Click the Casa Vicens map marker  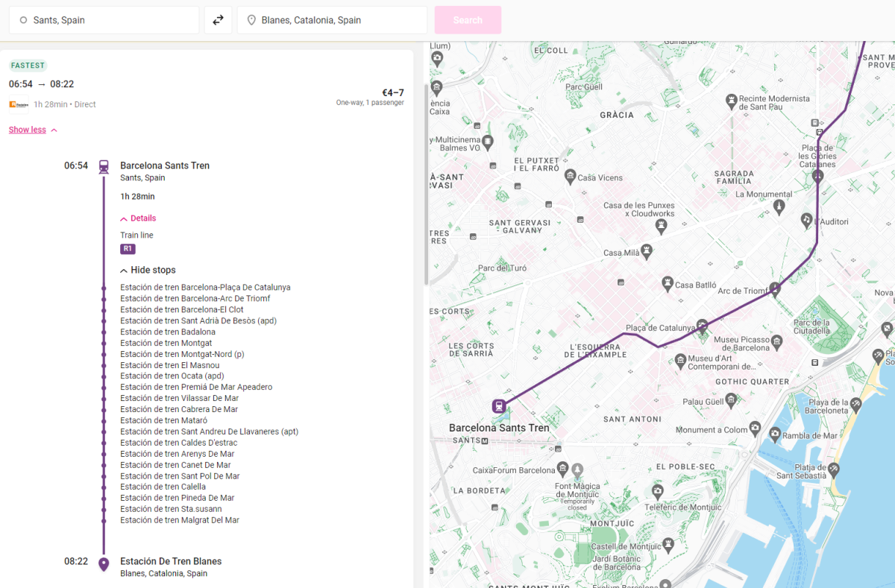tap(571, 177)
